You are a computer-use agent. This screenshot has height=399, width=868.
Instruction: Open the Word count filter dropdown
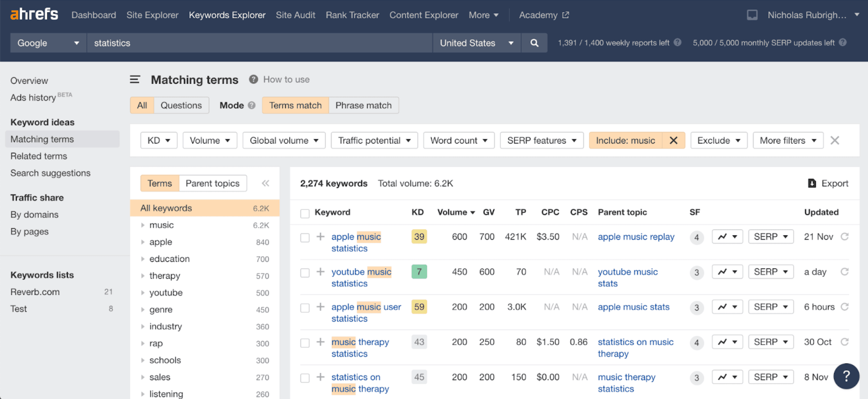coord(459,140)
